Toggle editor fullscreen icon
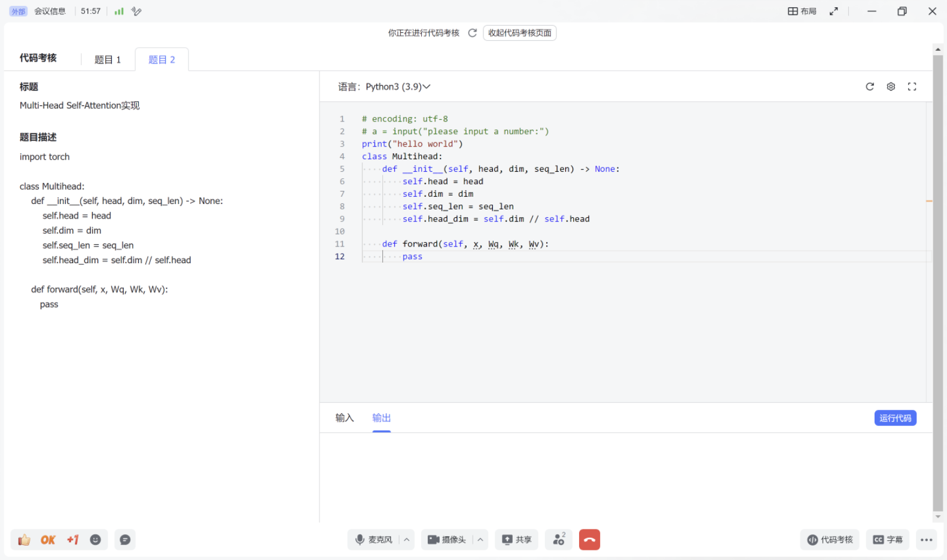This screenshot has width=947, height=560. click(x=912, y=87)
